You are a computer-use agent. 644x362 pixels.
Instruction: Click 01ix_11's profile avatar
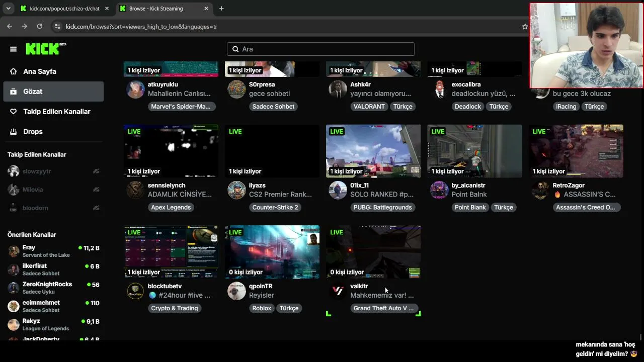(338, 190)
